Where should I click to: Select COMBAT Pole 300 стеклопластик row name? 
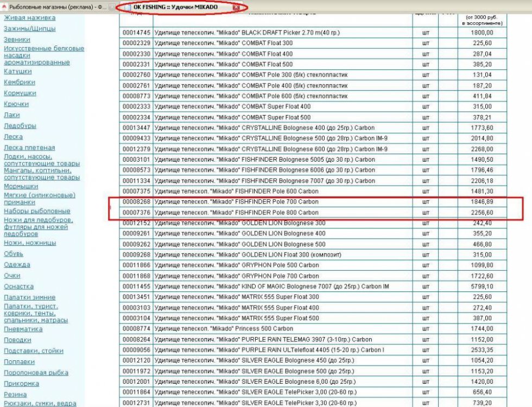251,75
